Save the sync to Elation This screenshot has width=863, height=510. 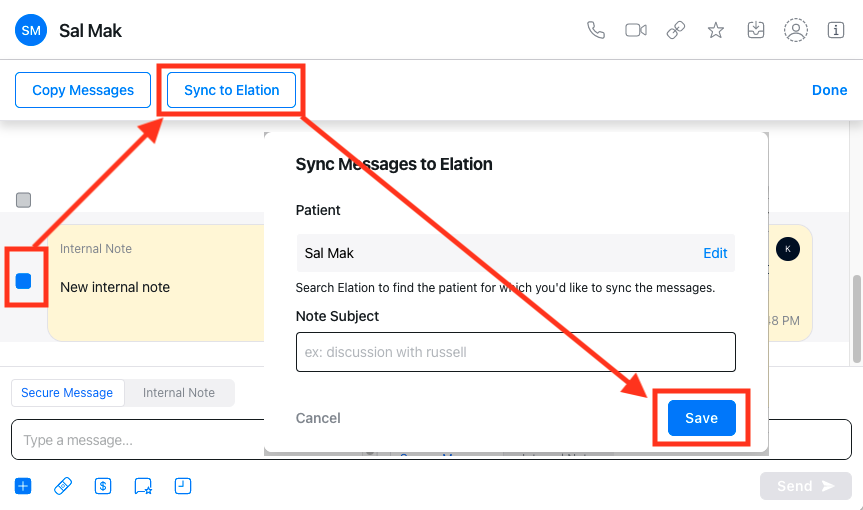[702, 418]
